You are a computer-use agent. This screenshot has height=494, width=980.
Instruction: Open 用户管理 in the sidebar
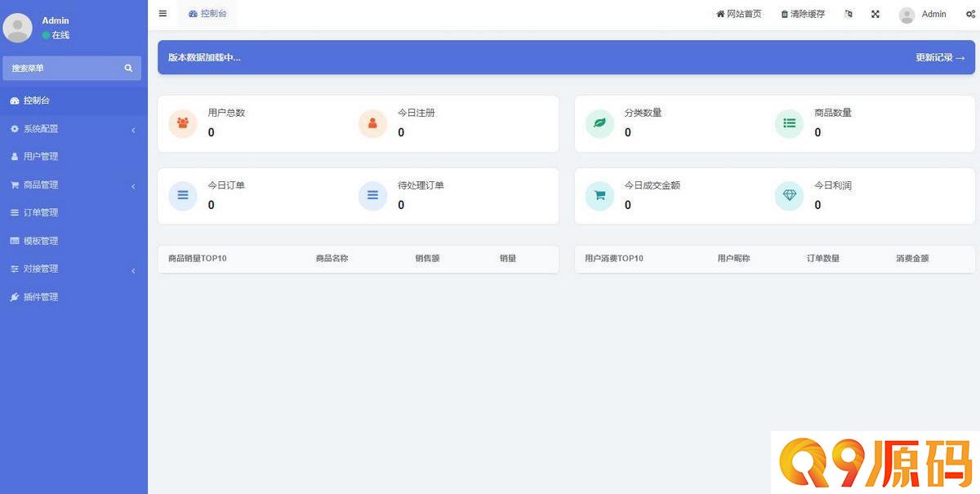click(73, 157)
